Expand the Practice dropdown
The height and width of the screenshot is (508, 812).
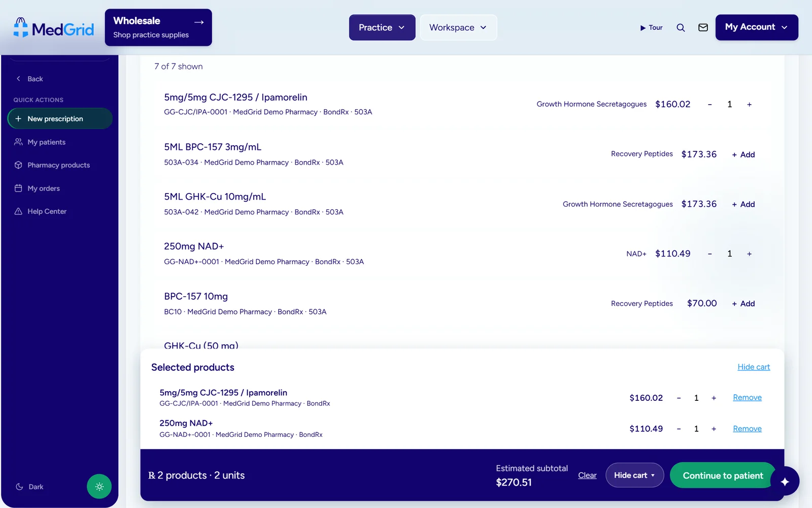(x=382, y=27)
